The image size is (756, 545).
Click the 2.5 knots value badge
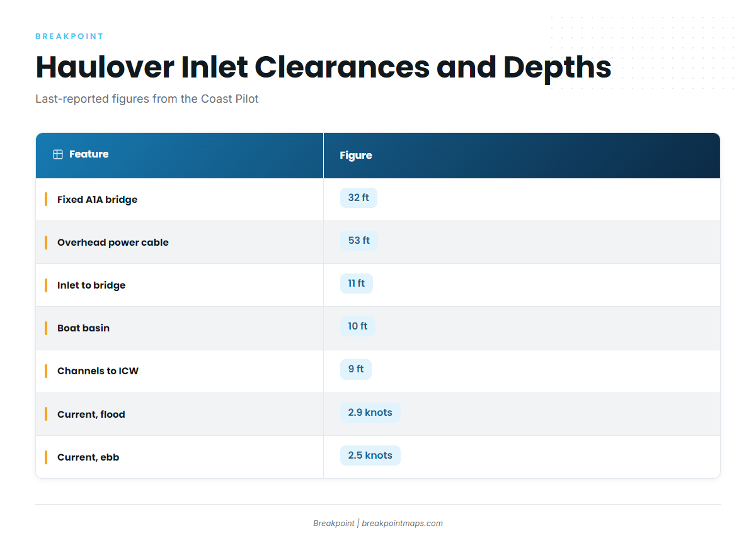pyautogui.click(x=370, y=456)
